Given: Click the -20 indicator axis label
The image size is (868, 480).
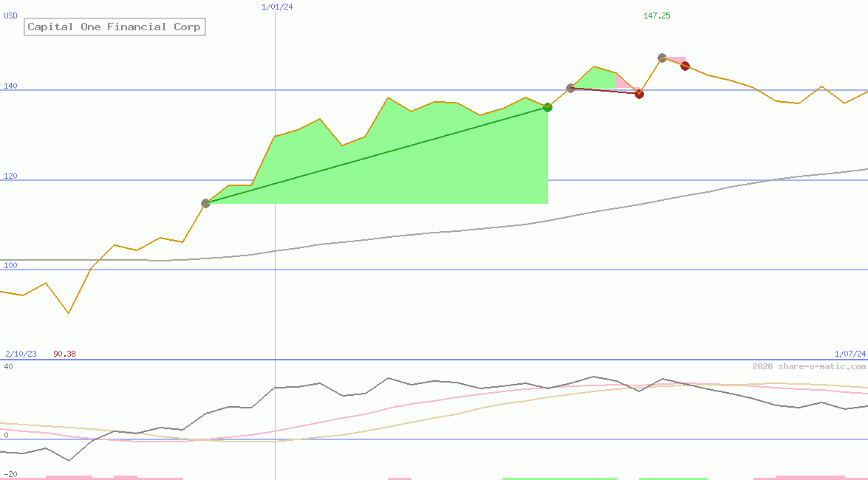Looking at the screenshot, I should [x=10, y=475].
